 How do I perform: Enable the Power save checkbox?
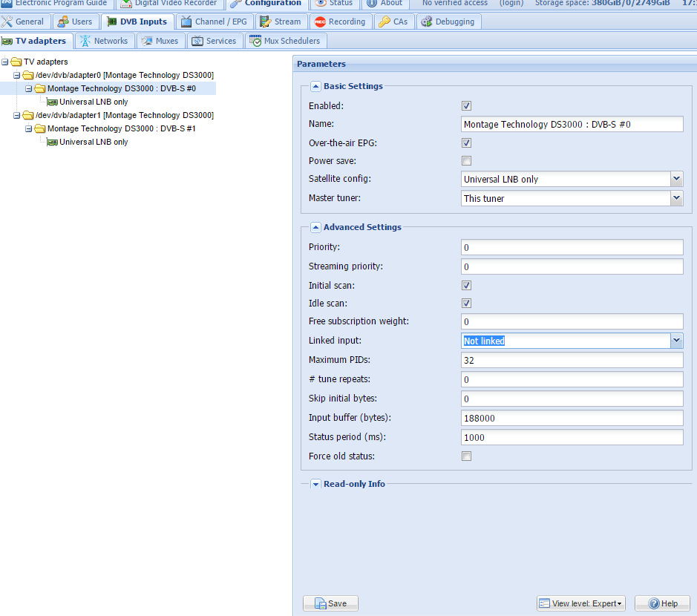click(x=466, y=161)
